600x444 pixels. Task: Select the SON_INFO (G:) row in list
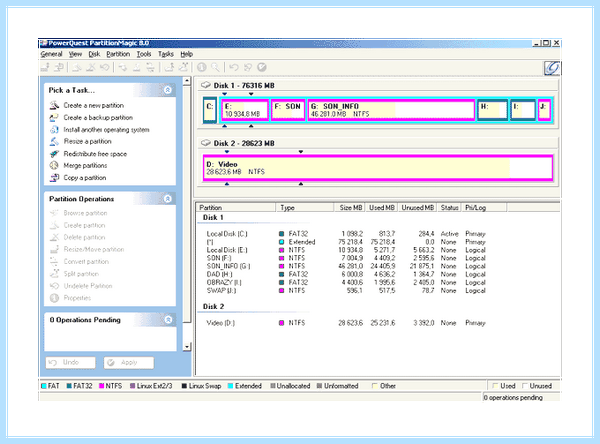tap(346, 266)
